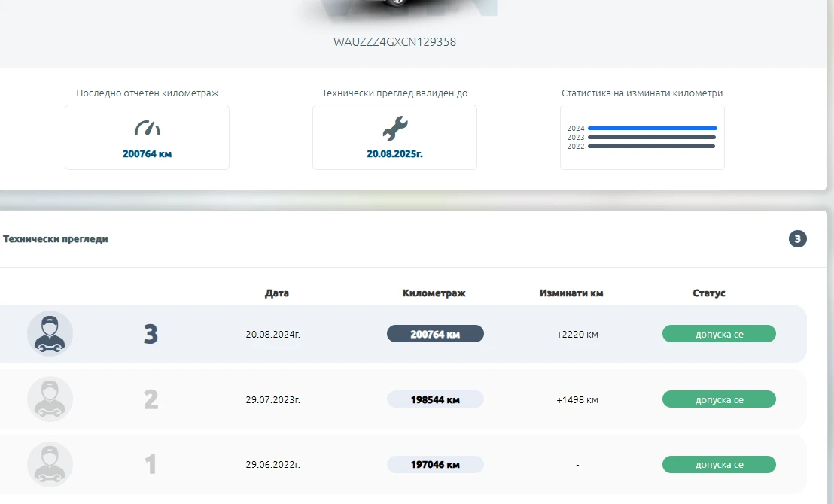Click the 200764 км mileage badge in table
834x504 pixels.
coord(435,334)
